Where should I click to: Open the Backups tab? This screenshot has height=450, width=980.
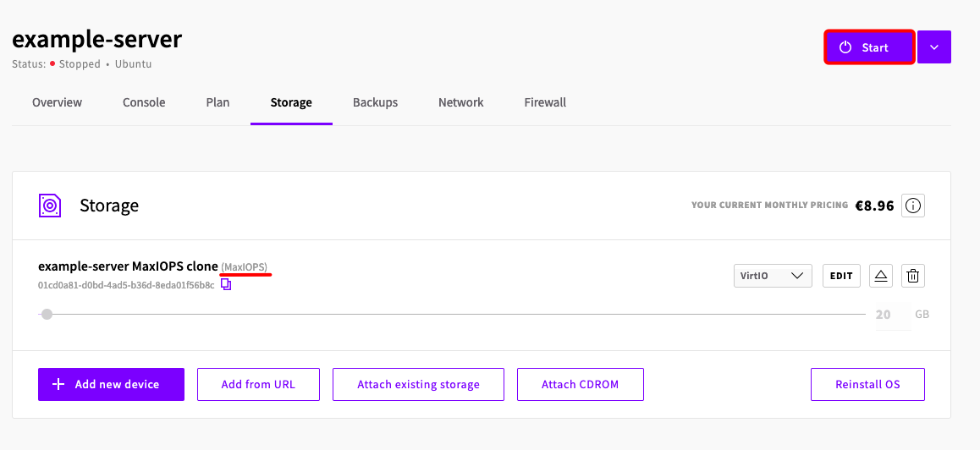coord(375,102)
